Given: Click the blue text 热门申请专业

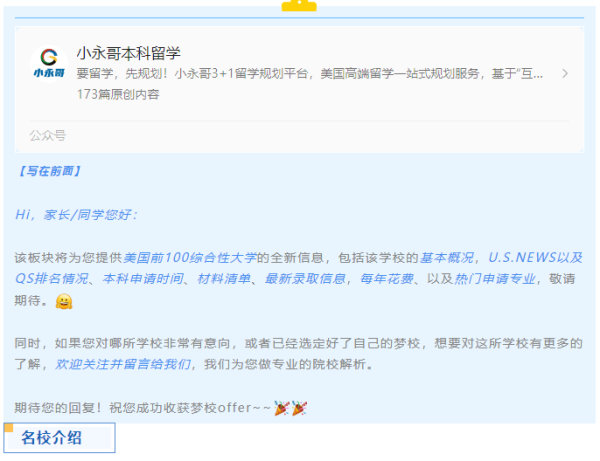Looking at the screenshot, I should click(495, 279).
